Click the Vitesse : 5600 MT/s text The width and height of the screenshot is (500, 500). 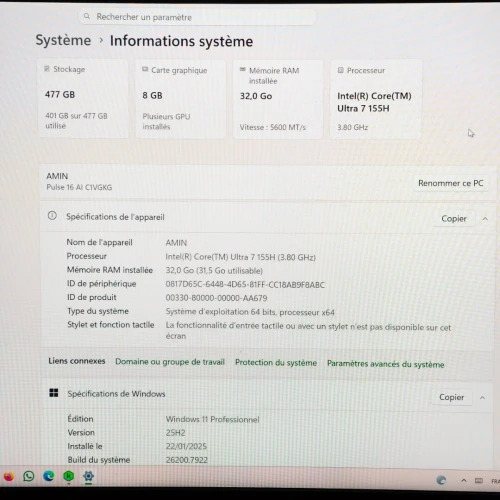click(x=273, y=127)
